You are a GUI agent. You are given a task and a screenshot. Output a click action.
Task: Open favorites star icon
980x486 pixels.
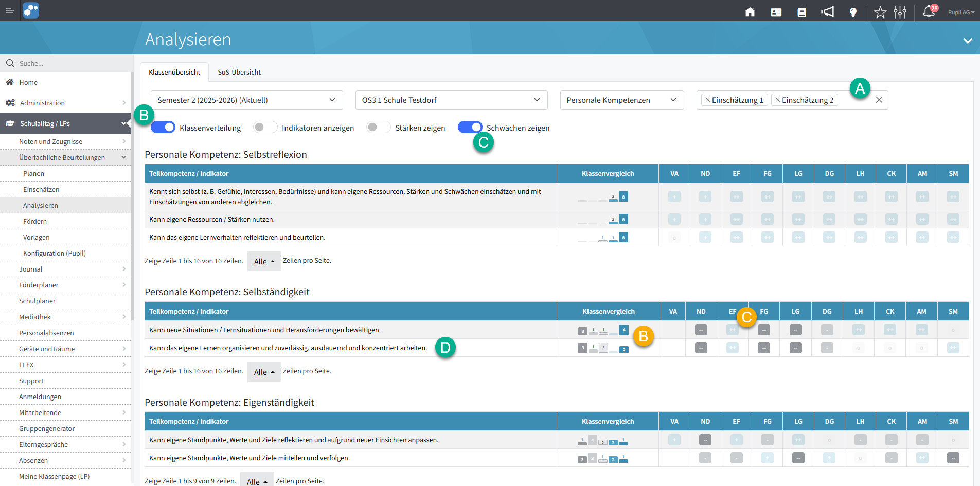(880, 12)
